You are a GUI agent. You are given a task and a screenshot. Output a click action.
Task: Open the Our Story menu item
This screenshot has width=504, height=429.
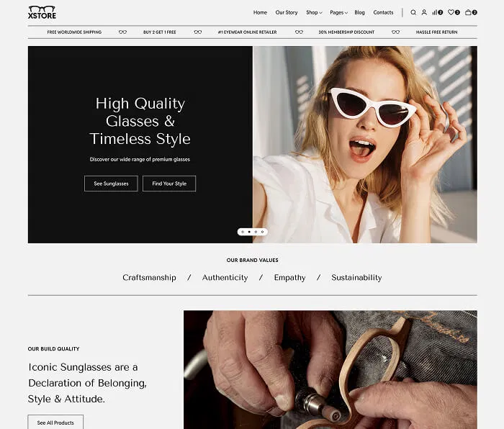pyautogui.click(x=287, y=12)
